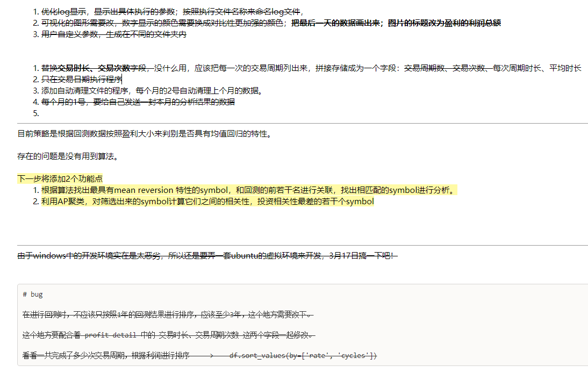Click the empty list item numbered 5
Image resolution: width=588 pixels, height=380 pixels.
pos(37,113)
